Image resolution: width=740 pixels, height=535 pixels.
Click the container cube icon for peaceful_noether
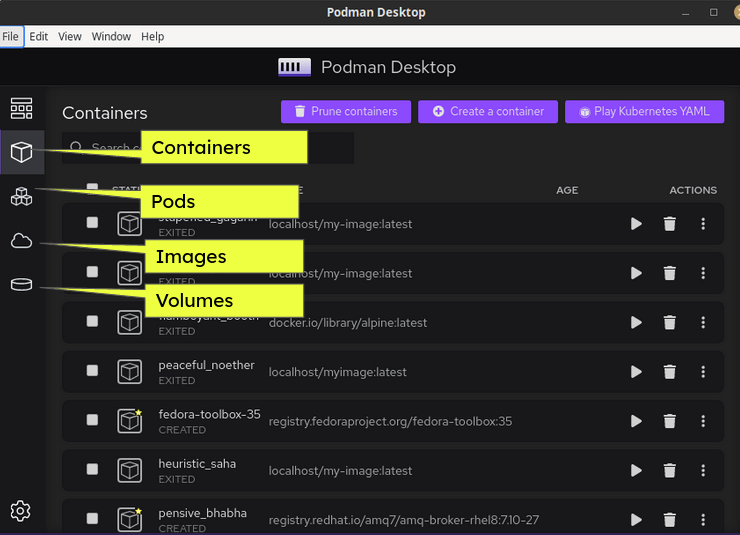pos(129,372)
